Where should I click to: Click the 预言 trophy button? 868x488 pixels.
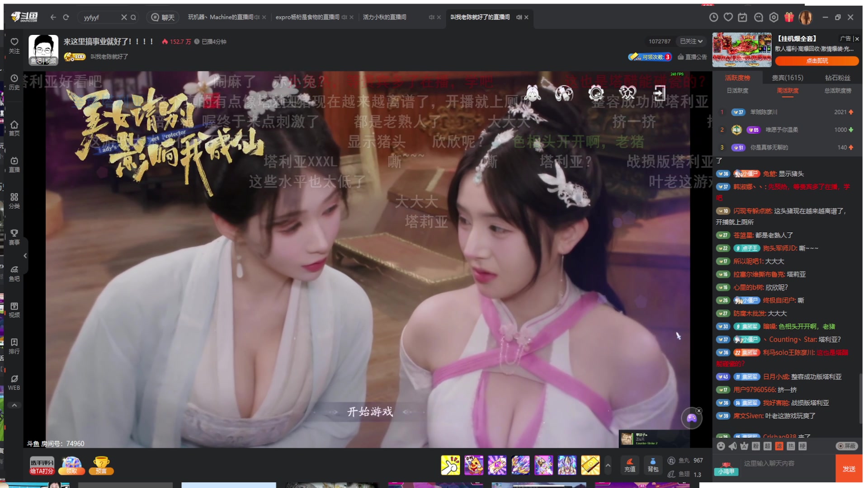point(101,465)
